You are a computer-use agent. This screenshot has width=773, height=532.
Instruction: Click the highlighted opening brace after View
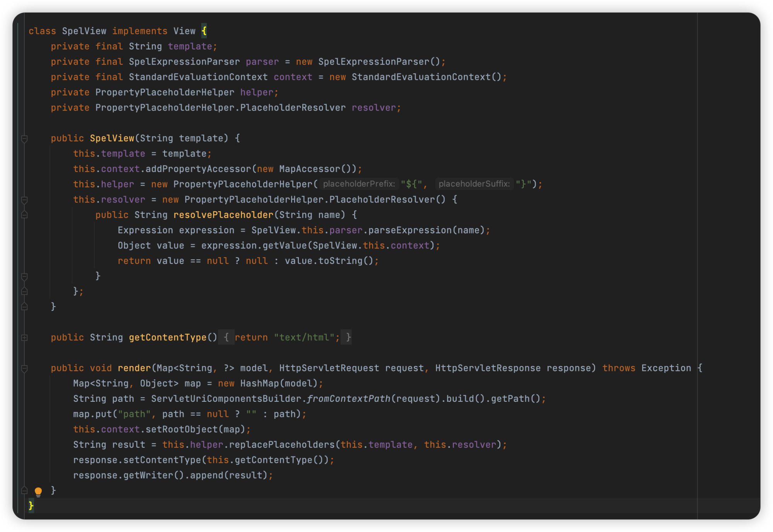204,31
